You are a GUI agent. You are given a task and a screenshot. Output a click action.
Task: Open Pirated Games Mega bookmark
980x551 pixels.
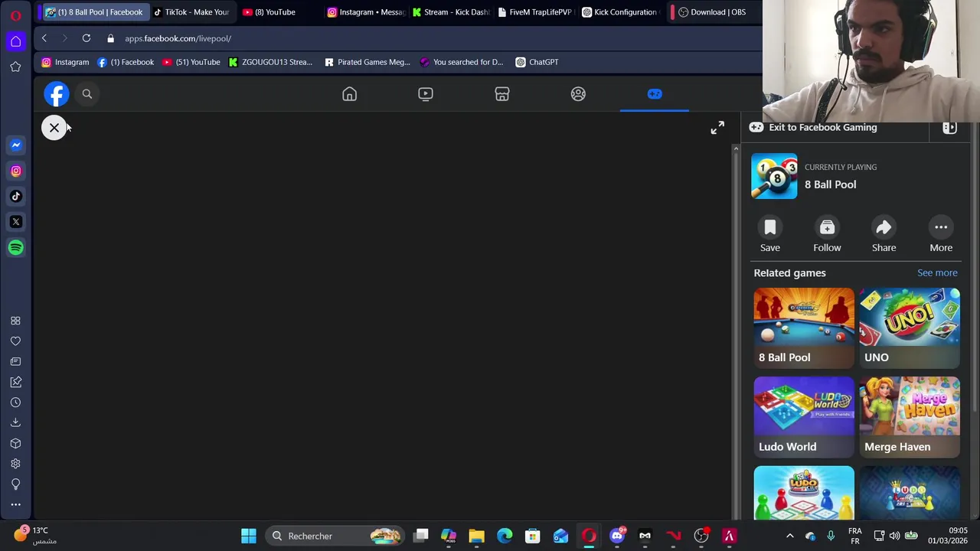[367, 62]
